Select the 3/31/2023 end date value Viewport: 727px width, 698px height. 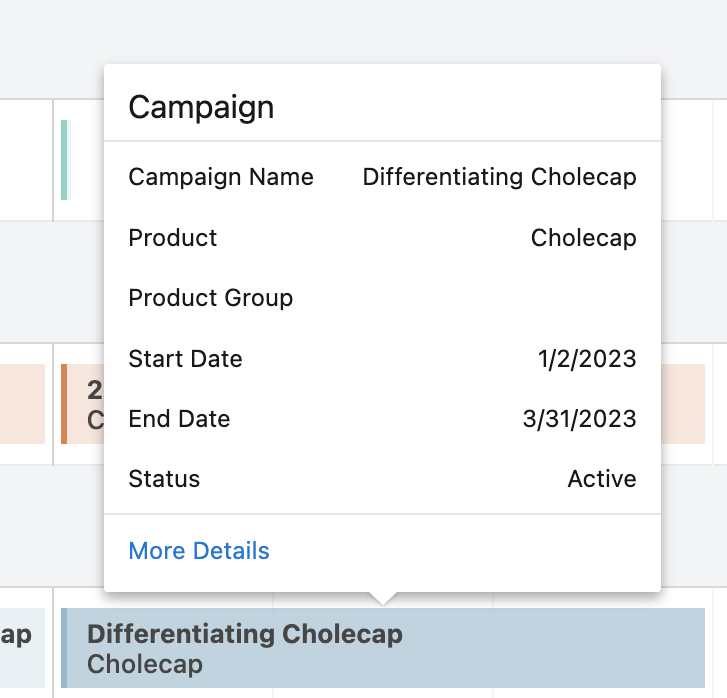579,419
